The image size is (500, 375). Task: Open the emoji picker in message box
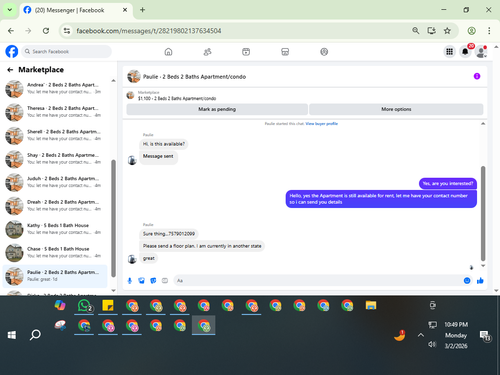pos(467,281)
